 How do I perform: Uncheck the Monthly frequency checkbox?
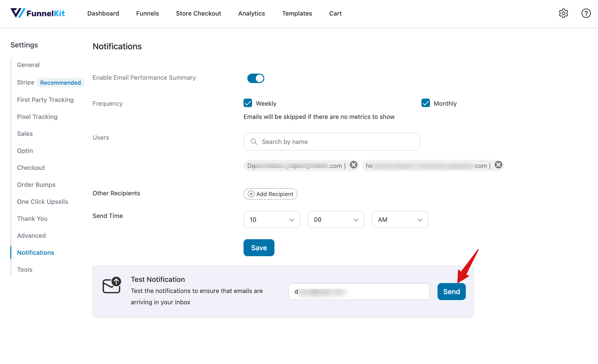coord(425,103)
